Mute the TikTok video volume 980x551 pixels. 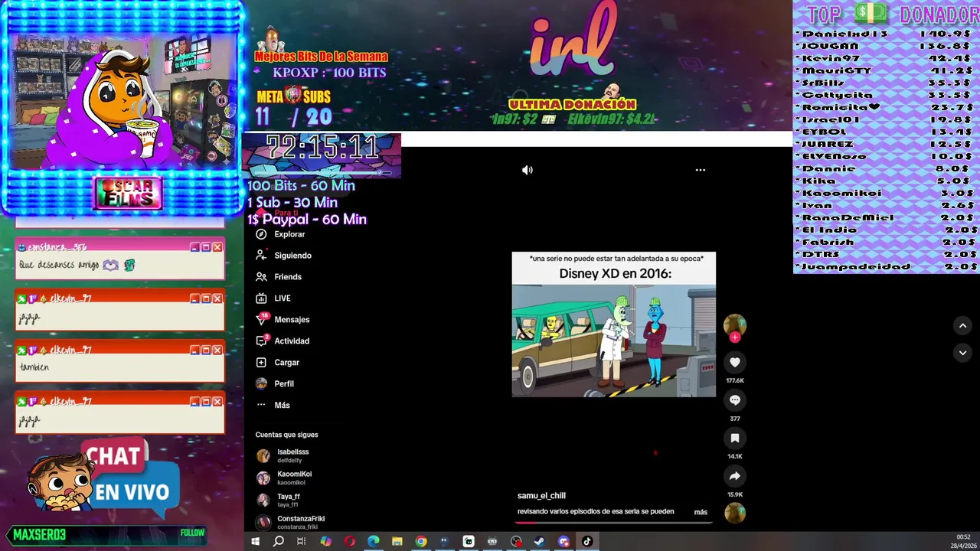[x=528, y=170]
